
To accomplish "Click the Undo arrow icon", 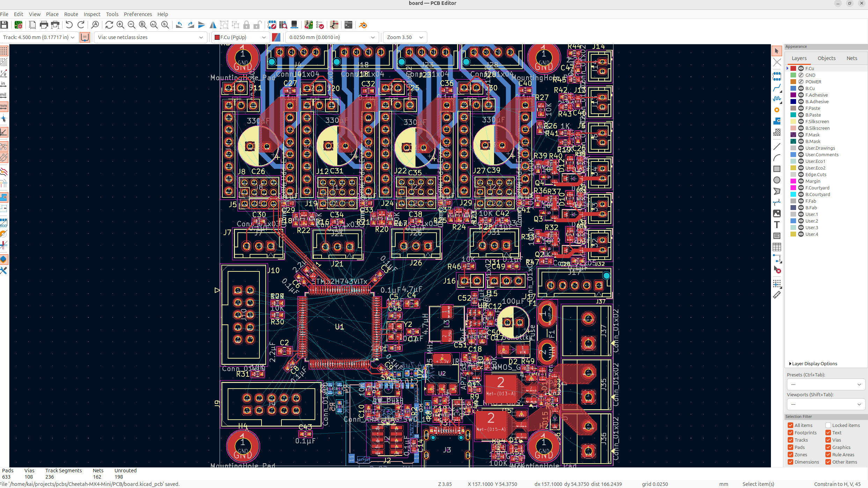I will [x=69, y=25].
